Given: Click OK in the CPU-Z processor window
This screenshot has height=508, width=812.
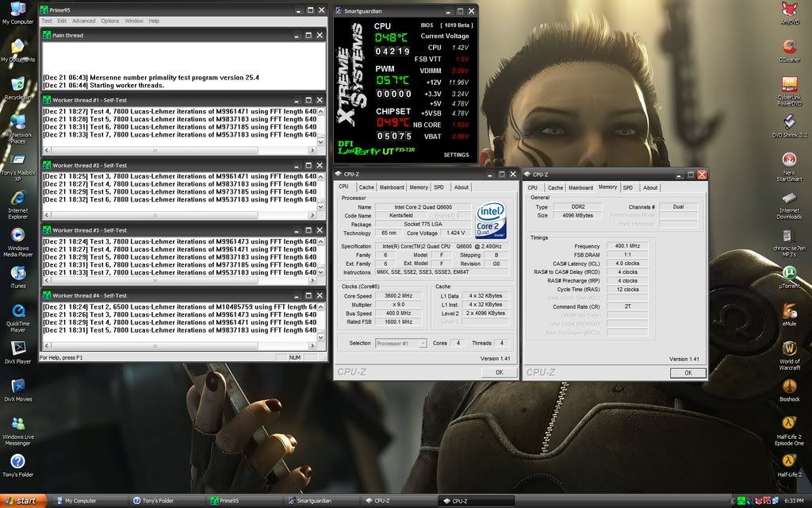Looking at the screenshot, I should tap(500, 372).
